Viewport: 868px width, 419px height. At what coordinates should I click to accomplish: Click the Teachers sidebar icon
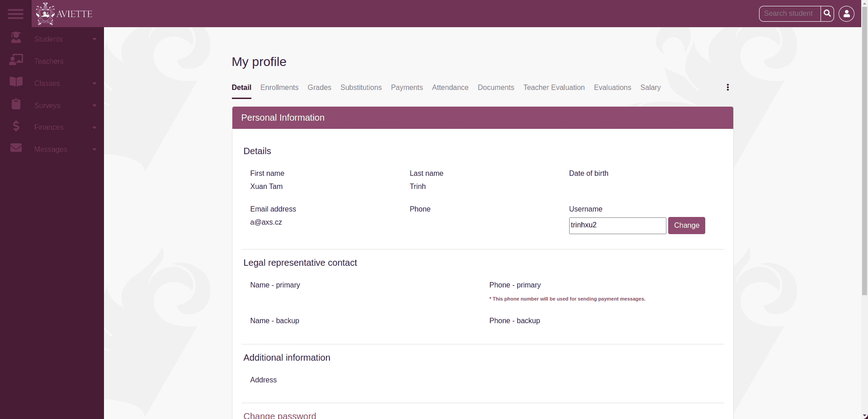point(16,60)
